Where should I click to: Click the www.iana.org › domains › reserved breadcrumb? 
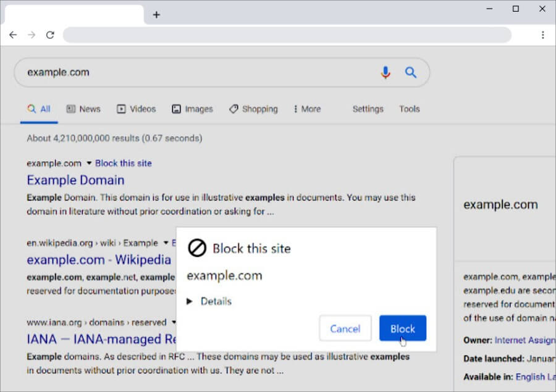pos(96,322)
